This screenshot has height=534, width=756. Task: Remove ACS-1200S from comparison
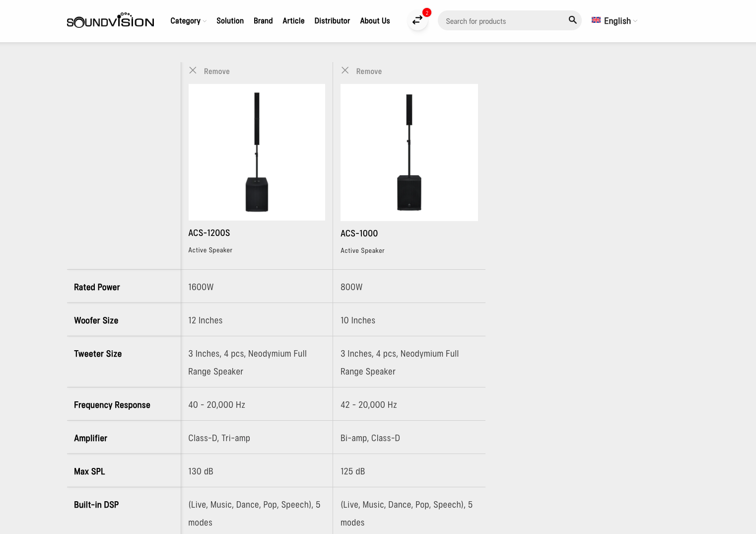click(216, 72)
